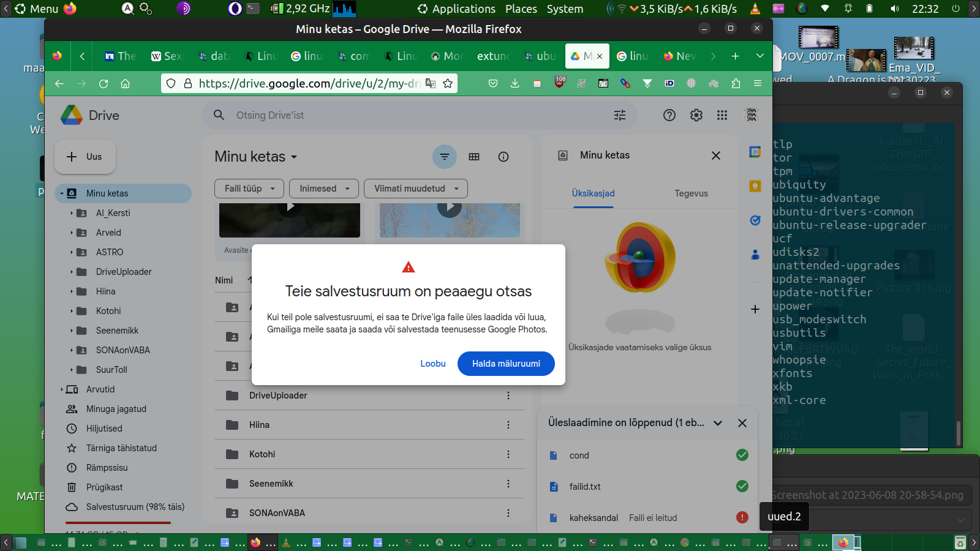Collapse the Minu ketas tree
The width and height of the screenshot is (980, 551).
[62, 193]
